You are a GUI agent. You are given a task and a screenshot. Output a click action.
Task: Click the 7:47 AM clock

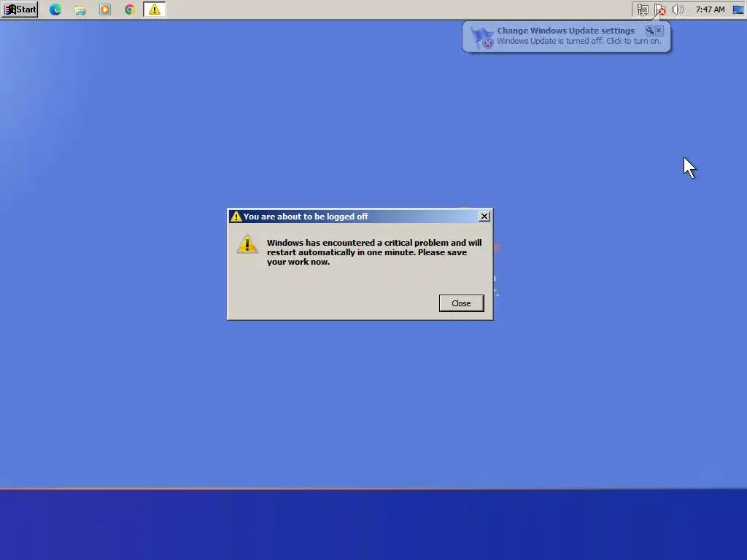pos(710,9)
